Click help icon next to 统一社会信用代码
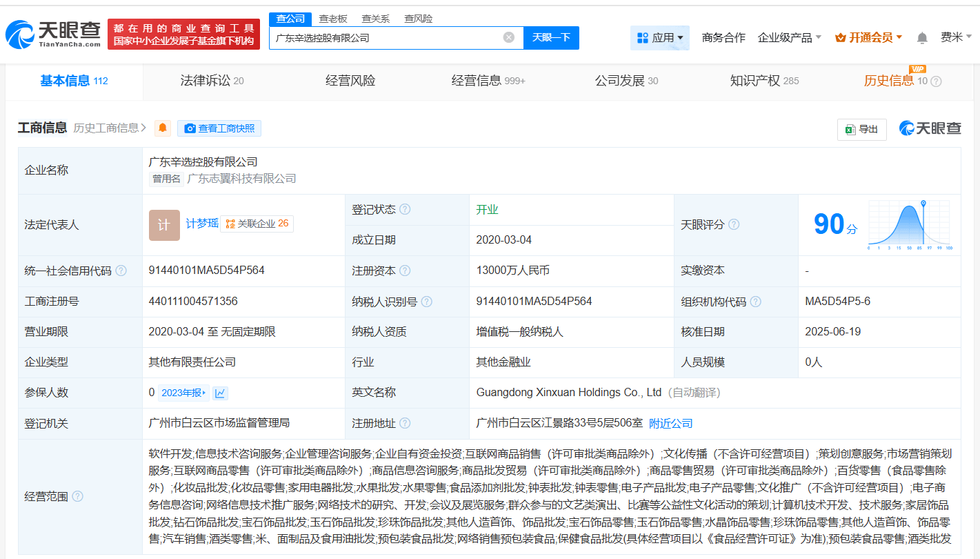 (x=121, y=271)
